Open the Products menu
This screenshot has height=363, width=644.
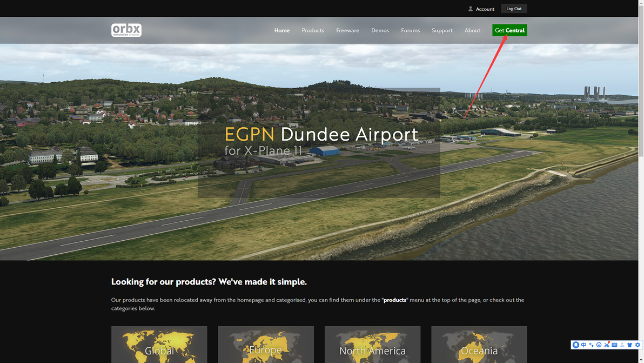[x=313, y=30]
